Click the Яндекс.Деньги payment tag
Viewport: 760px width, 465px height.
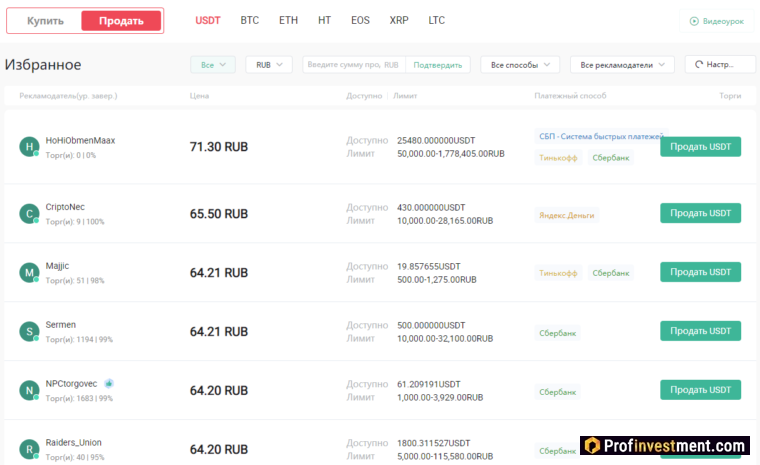click(567, 215)
